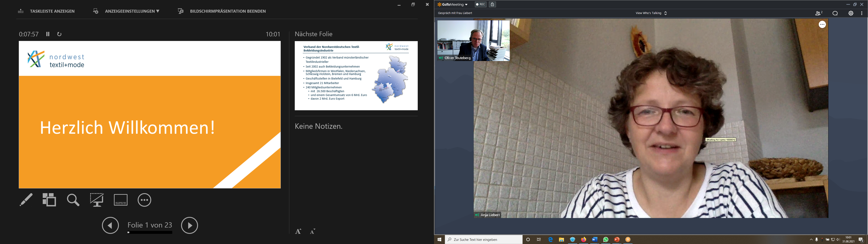Toggle subtitles in presenter view
Image resolution: width=868 pixels, height=244 pixels.
[x=121, y=200]
